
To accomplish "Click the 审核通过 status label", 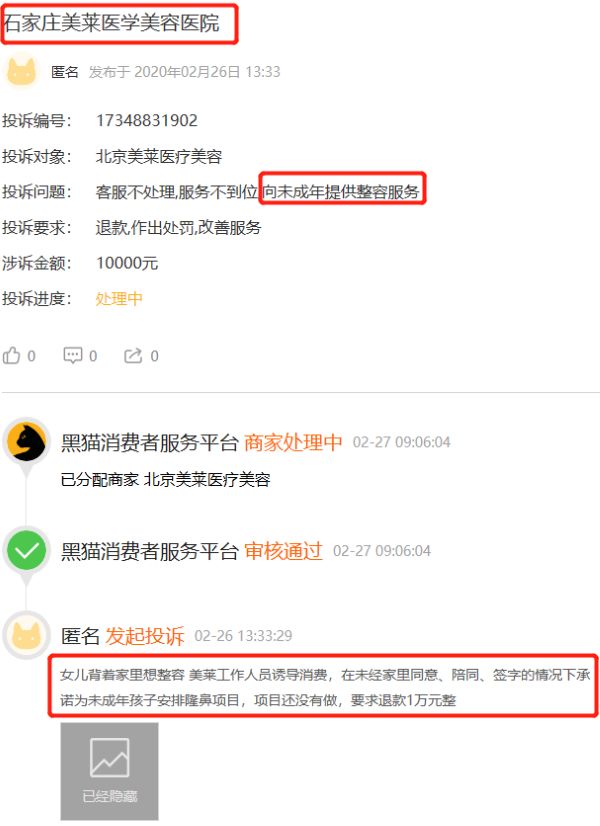I will click(x=283, y=551).
